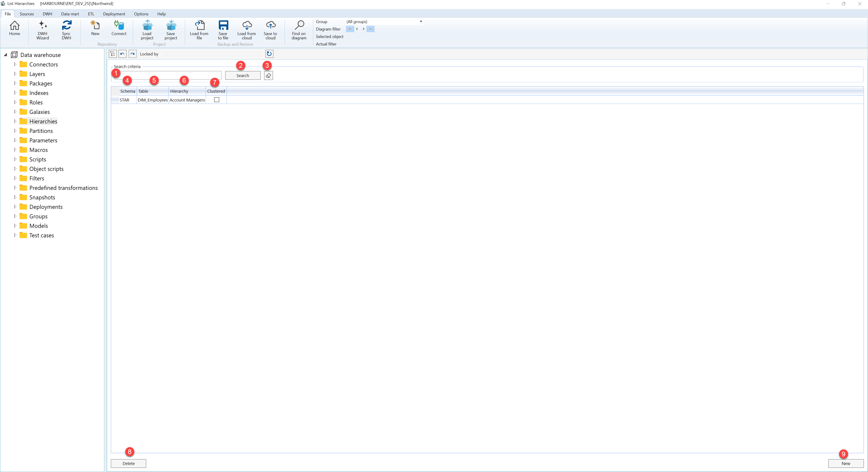Expand the Connectors folder
The height and width of the screenshot is (472, 868).
[15, 64]
